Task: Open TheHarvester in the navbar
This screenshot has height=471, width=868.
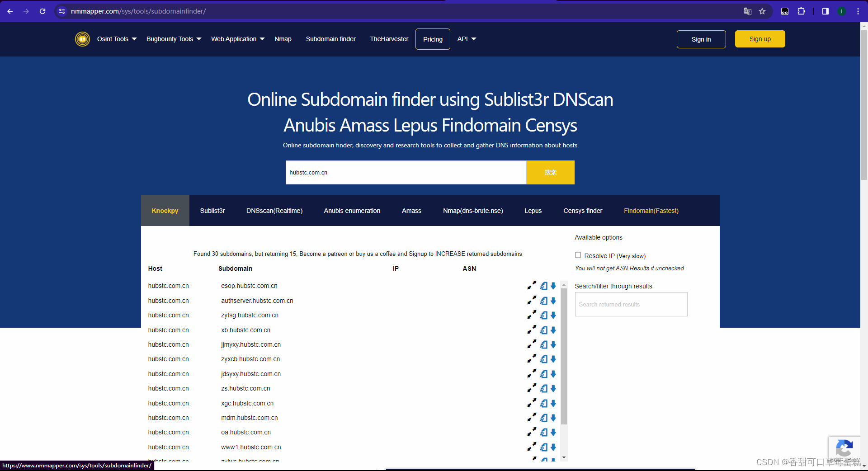Action: [x=389, y=39]
